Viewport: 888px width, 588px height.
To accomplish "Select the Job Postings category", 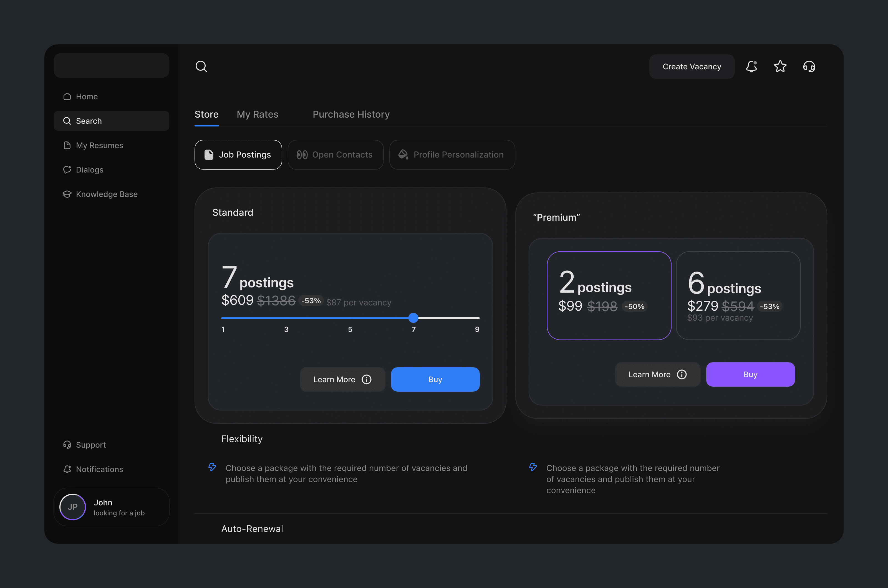I will click(x=238, y=155).
